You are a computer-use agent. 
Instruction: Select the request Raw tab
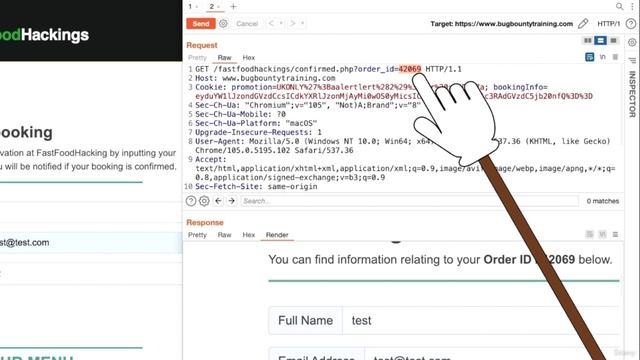(x=224, y=58)
